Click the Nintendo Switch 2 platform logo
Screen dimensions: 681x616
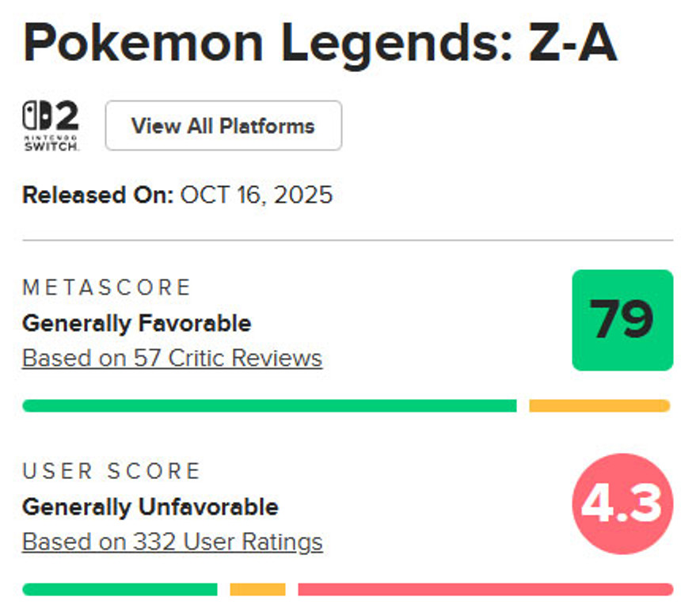click(x=51, y=117)
